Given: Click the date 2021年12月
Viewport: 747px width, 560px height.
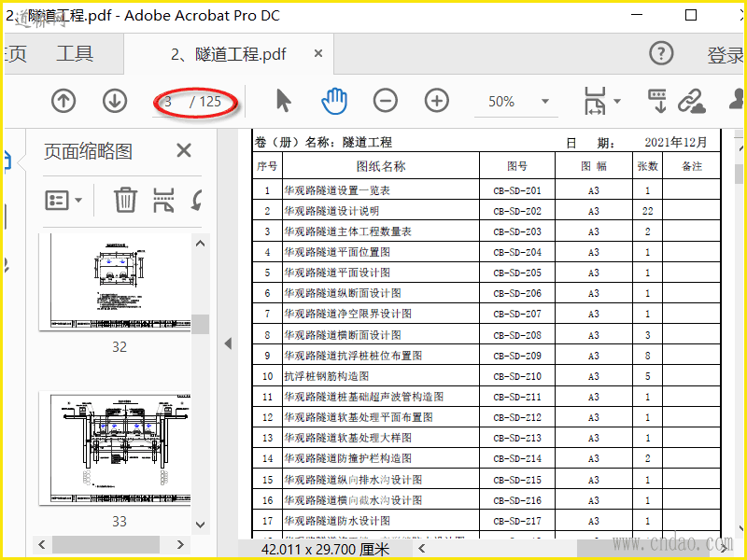Looking at the screenshot, I should (x=675, y=143).
